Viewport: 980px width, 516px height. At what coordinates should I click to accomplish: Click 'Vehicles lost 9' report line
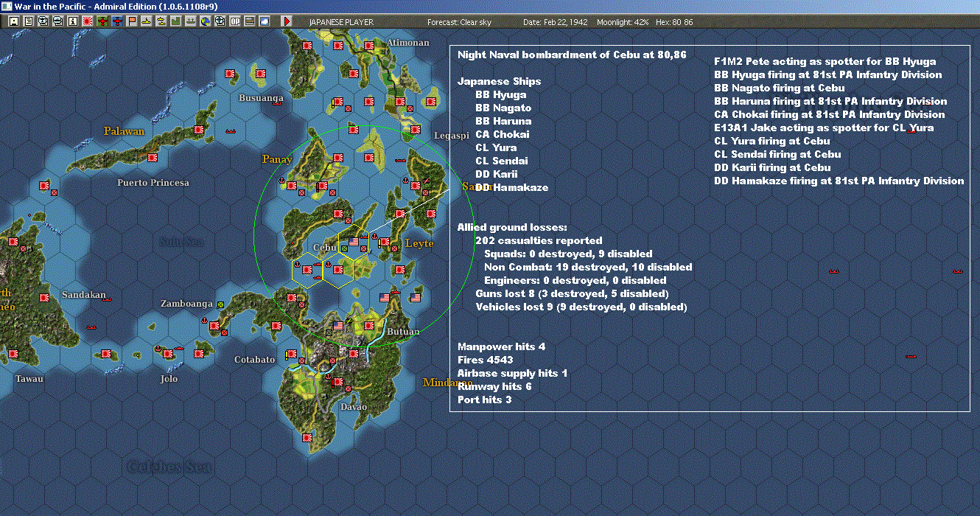click(x=581, y=307)
